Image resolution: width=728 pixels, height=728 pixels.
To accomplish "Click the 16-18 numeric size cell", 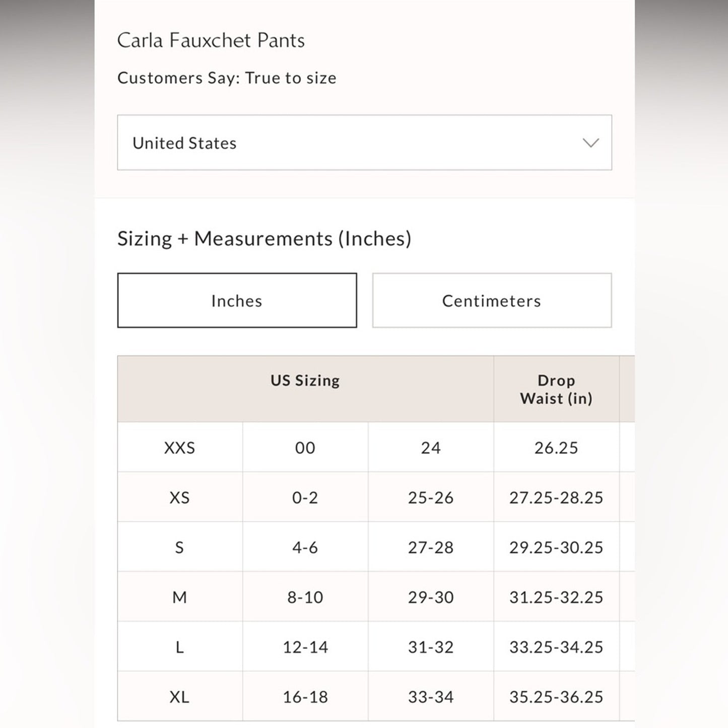I will (x=305, y=697).
